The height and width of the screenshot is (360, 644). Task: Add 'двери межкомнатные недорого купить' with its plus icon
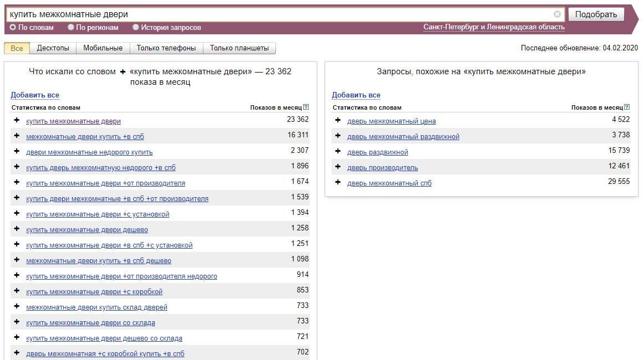[17, 151]
